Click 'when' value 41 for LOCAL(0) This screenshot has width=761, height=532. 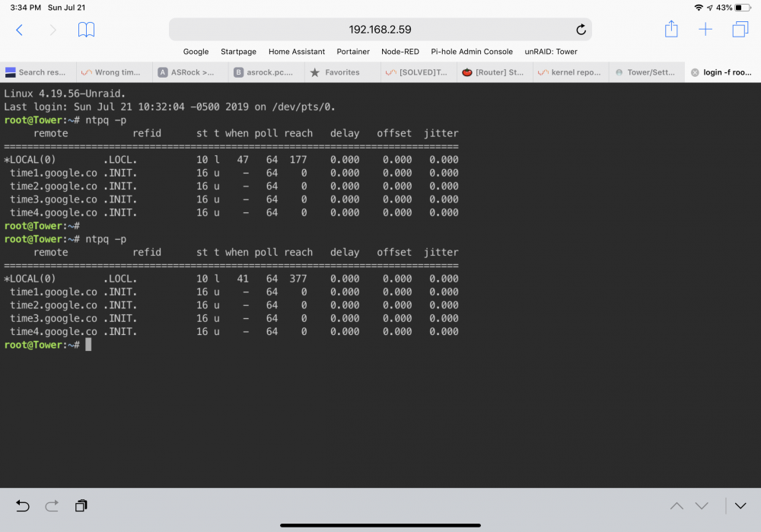pos(243,279)
